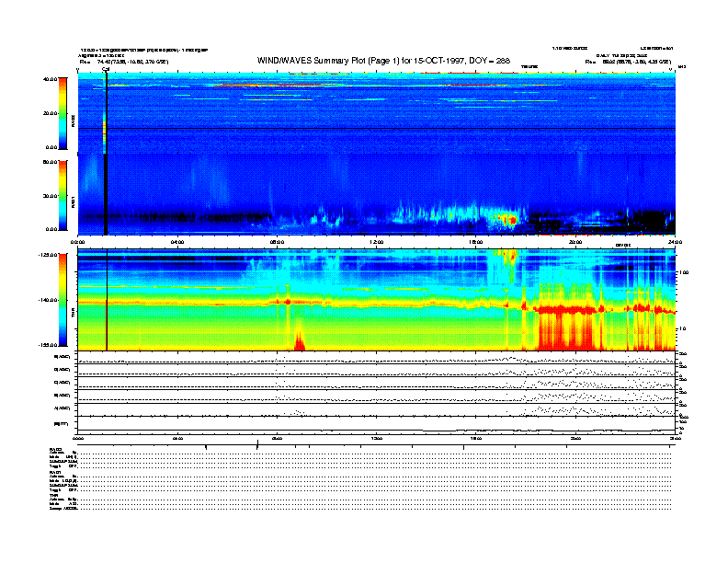Click the -125.00 label on TNR scale
The height and width of the screenshot is (563, 728).
(48, 255)
